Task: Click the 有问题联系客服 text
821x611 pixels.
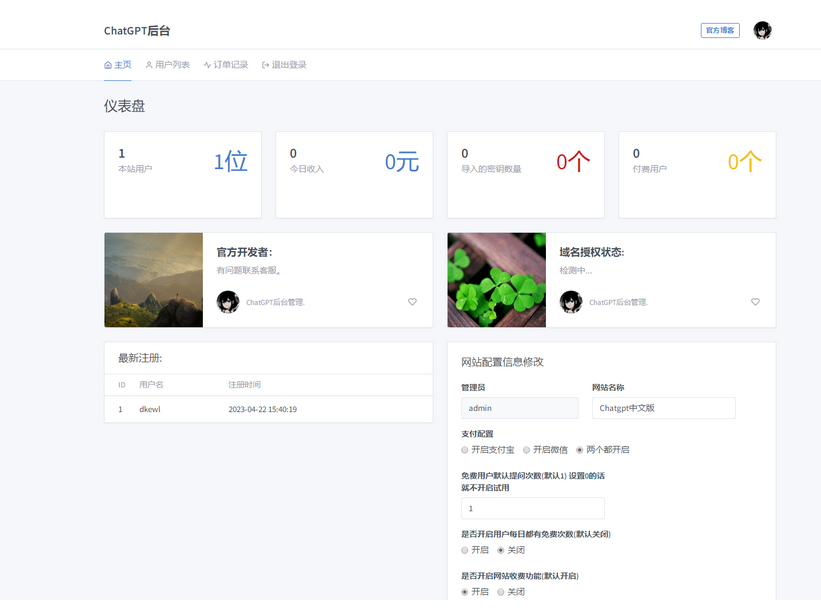Action: tap(249, 271)
